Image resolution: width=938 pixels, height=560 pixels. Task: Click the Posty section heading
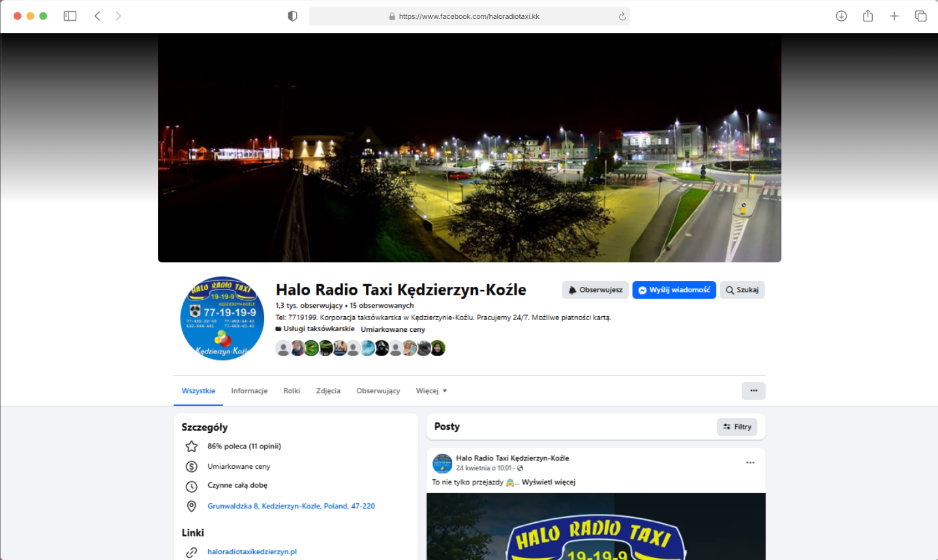click(x=447, y=426)
